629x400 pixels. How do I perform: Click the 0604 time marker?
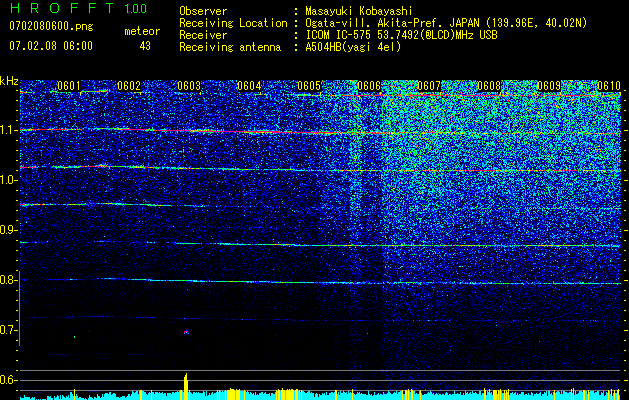click(249, 86)
